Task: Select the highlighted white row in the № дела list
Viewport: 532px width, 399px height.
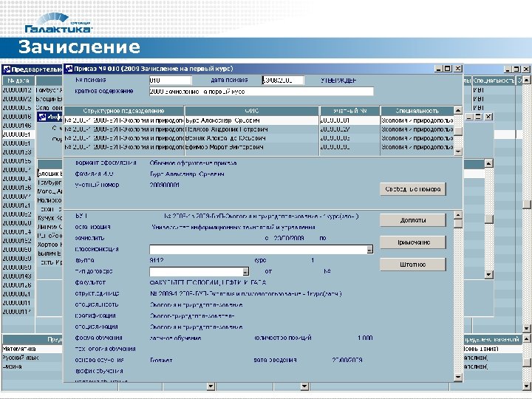Action: 18,134
